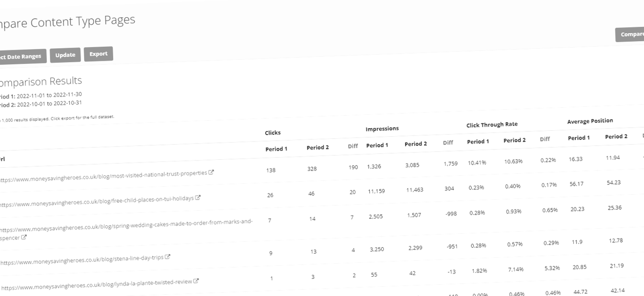Select CTR value 10.63%
644x296 pixels.
513,161
